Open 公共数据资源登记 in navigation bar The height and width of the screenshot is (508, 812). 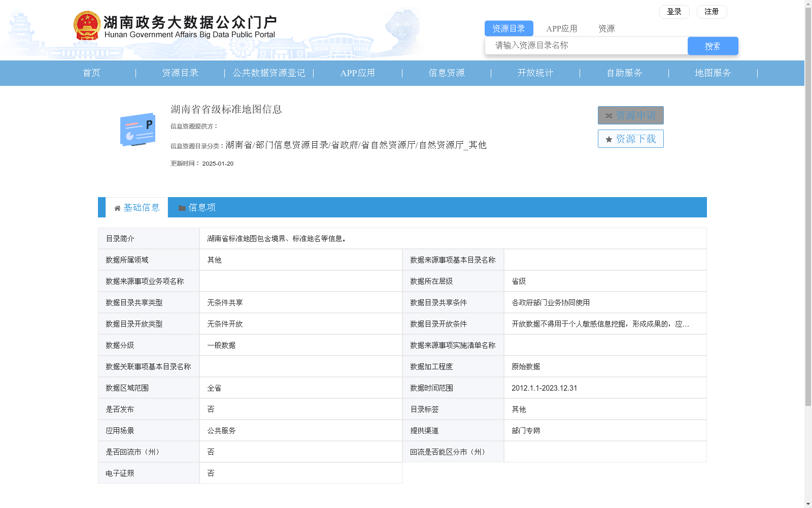tap(269, 73)
